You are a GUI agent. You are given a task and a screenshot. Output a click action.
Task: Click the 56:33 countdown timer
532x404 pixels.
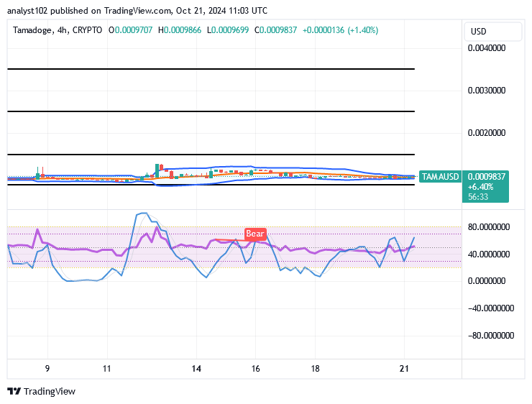click(x=478, y=197)
